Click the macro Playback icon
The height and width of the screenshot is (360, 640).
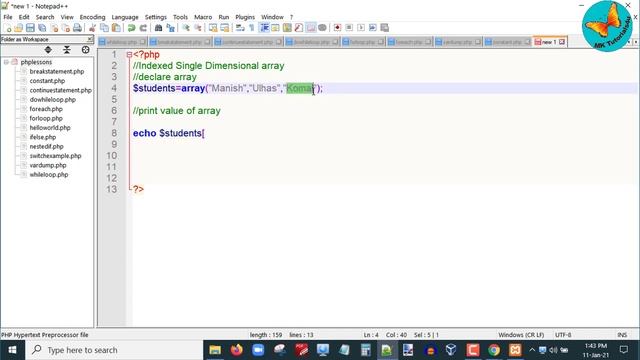coord(361,28)
